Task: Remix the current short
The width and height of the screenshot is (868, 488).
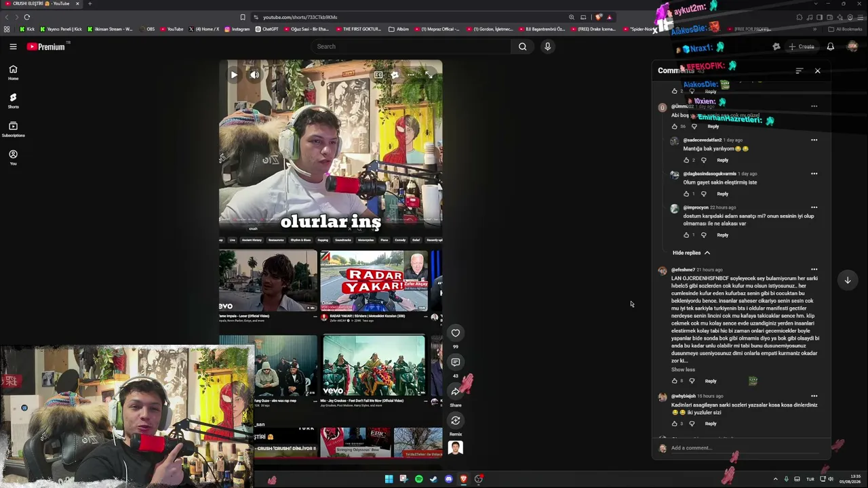Action: click(x=456, y=421)
